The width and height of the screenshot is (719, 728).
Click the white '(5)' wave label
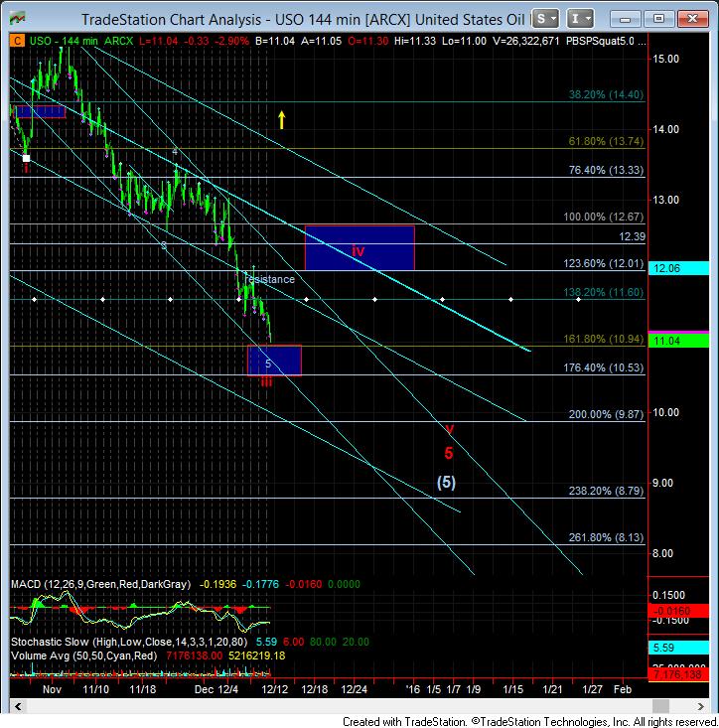click(446, 483)
